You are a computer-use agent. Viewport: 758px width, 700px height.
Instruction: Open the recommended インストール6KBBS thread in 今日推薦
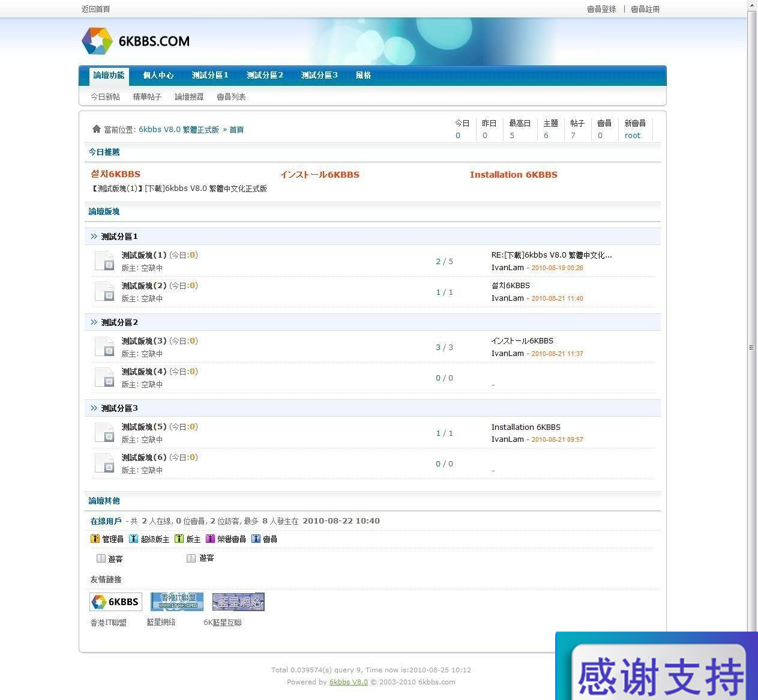tap(320, 175)
